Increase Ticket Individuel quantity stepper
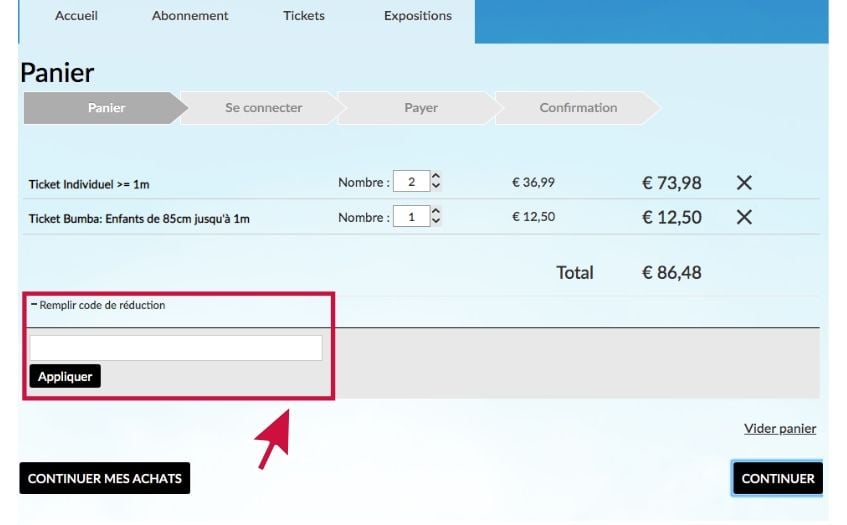 click(x=436, y=177)
